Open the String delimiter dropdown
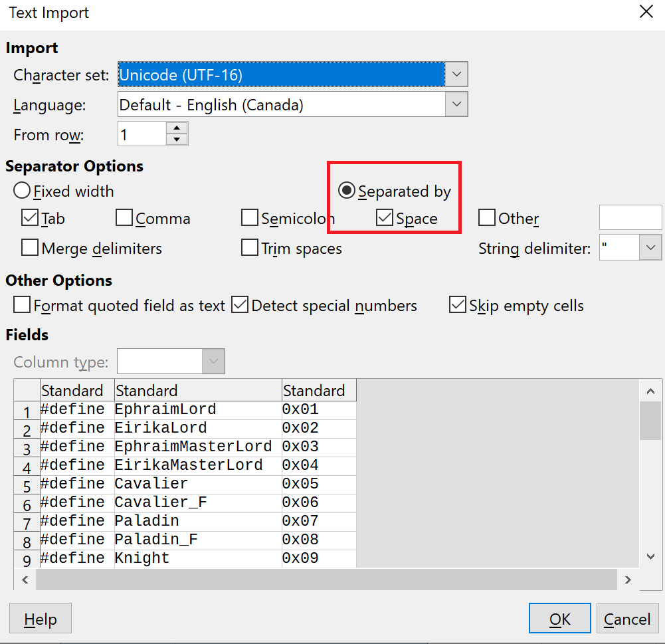This screenshot has width=665, height=644. point(650,247)
